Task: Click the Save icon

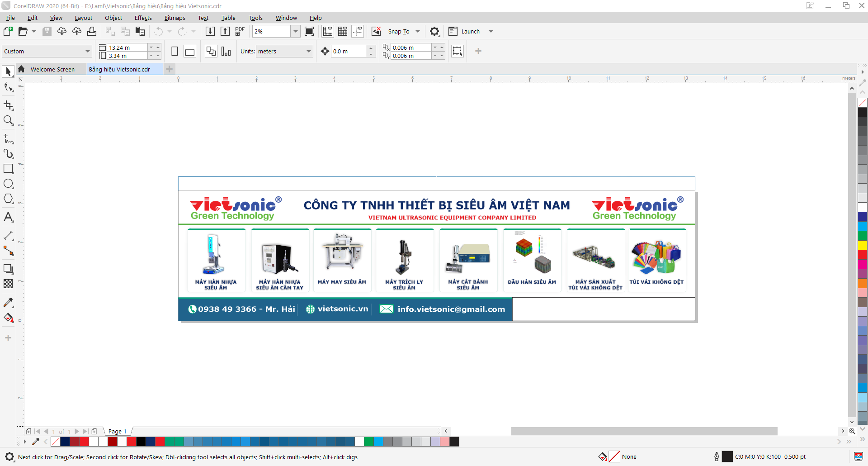Action: (x=47, y=31)
